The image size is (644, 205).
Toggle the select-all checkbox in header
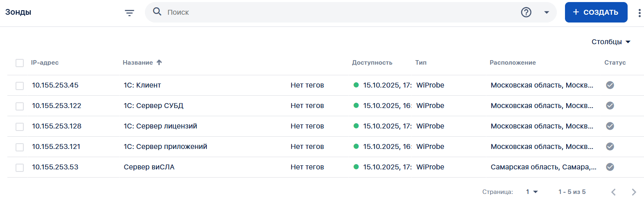(20, 63)
